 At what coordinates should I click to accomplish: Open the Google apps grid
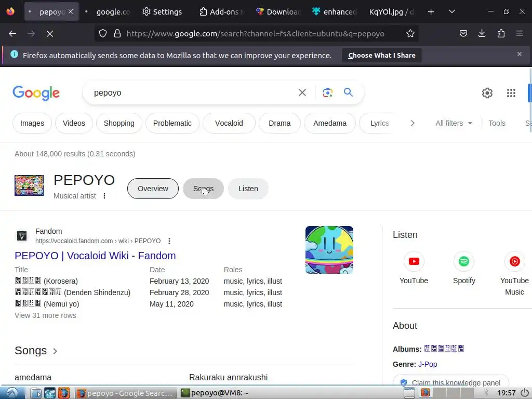click(x=511, y=93)
